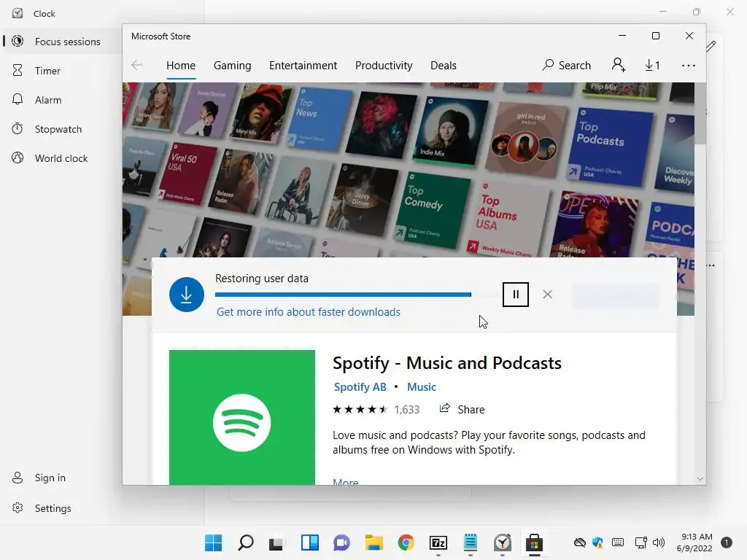Screen dimensions: 747x560
Task: Share the Spotify app
Action: click(462, 409)
